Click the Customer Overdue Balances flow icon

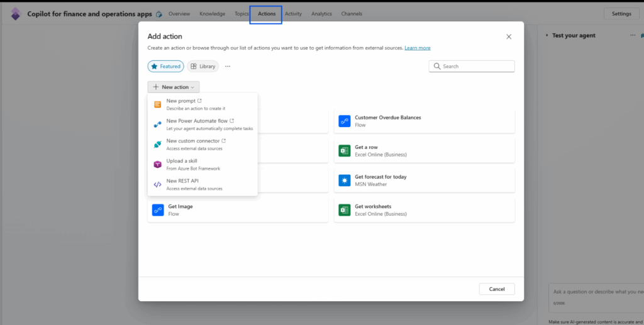pos(344,121)
